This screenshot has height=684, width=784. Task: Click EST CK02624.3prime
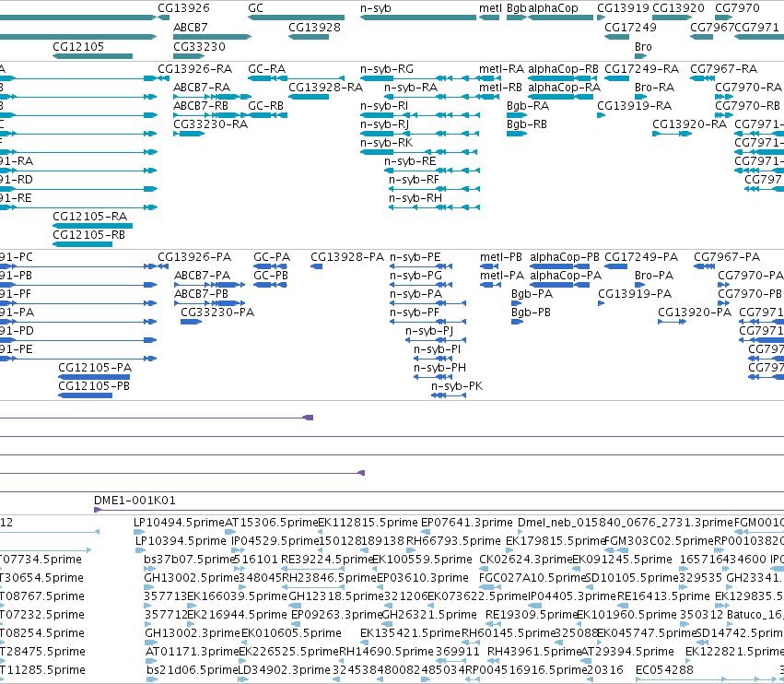tap(525, 559)
